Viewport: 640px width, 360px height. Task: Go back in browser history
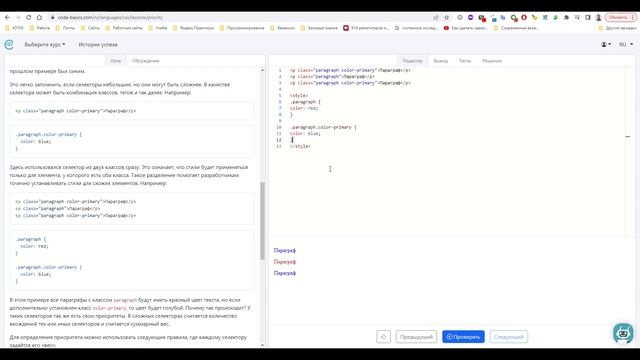(x=7, y=18)
